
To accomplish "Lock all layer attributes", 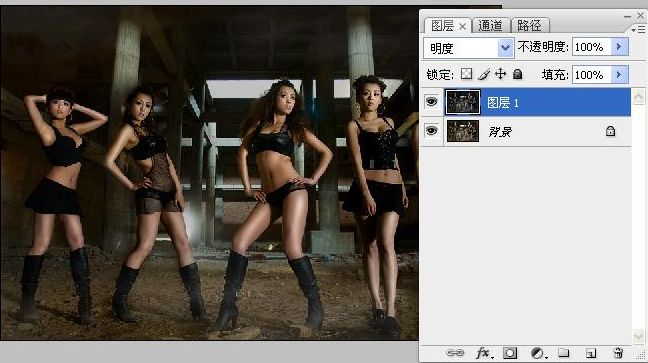I will click(517, 74).
